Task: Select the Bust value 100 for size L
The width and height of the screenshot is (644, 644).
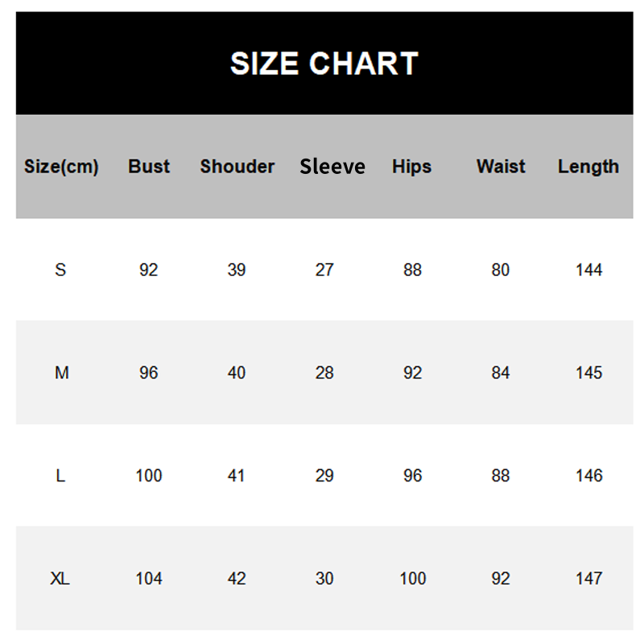Action: pyautogui.click(x=149, y=476)
